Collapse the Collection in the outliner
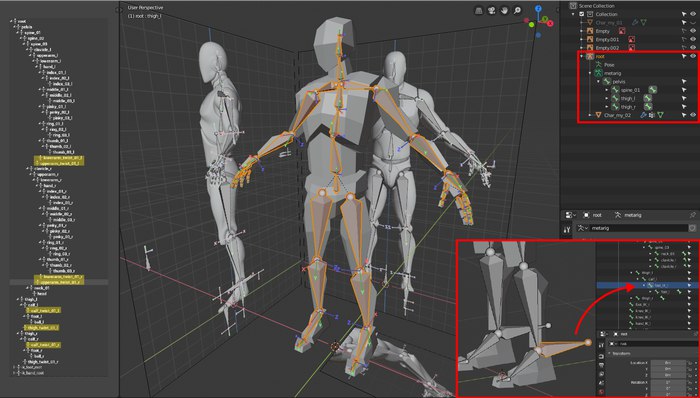This screenshot has width=700, height=398. point(574,14)
